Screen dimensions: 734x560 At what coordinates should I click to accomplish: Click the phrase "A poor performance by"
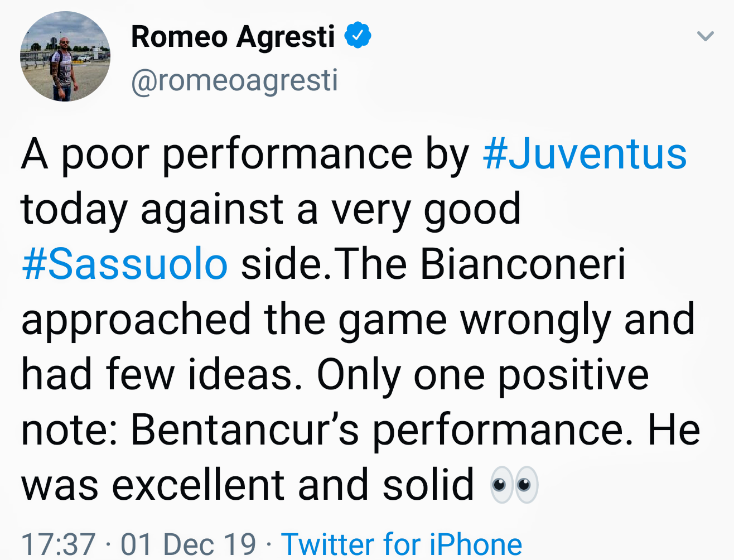click(x=245, y=154)
